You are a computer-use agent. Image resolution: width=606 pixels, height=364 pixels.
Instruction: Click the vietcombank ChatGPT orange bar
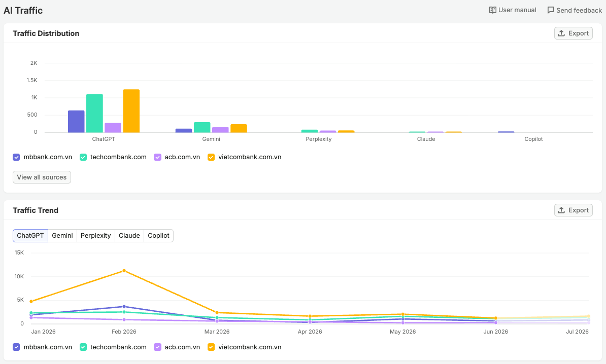tap(131, 111)
